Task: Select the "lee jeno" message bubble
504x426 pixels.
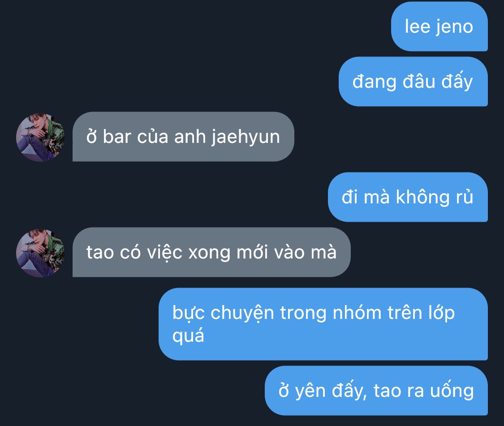Action: point(439,26)
